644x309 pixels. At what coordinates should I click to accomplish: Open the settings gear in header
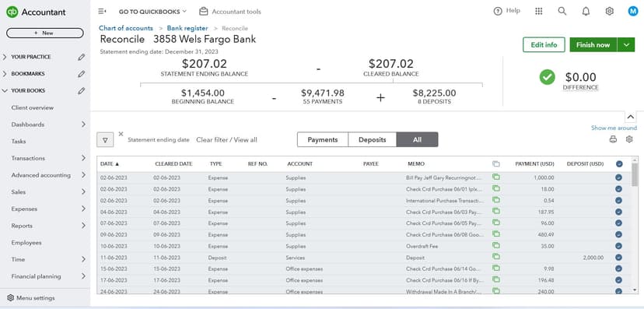click(x=610, y=12)
